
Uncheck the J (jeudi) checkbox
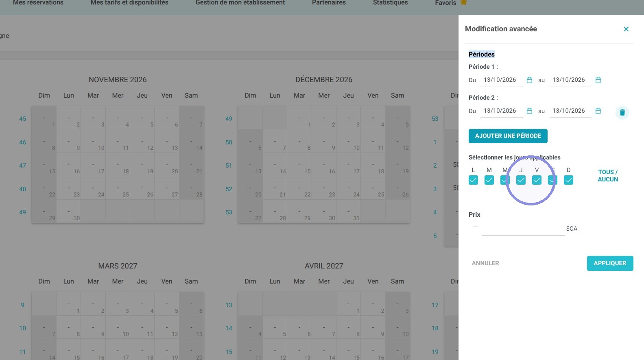coord(521,180)
